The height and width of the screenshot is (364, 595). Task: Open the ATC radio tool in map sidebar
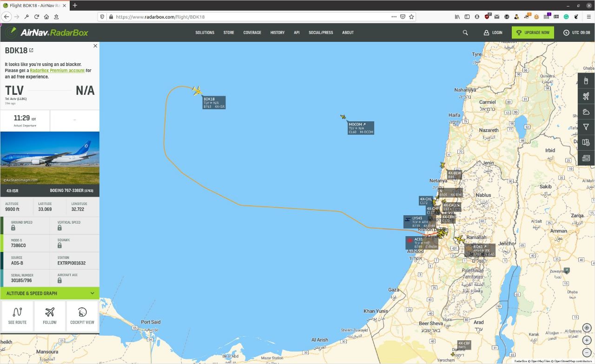586,81
